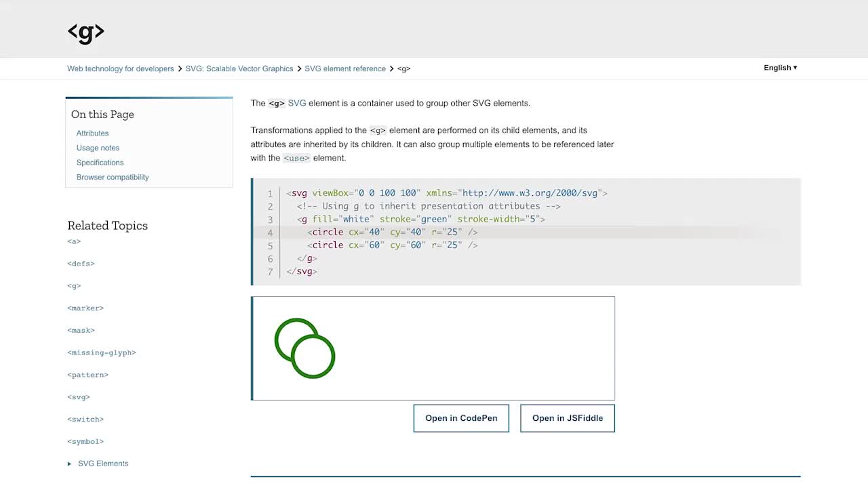Navigate to "SVG: Scalable Vector Graphics" breadcrumb

click(x=239, y=68)
